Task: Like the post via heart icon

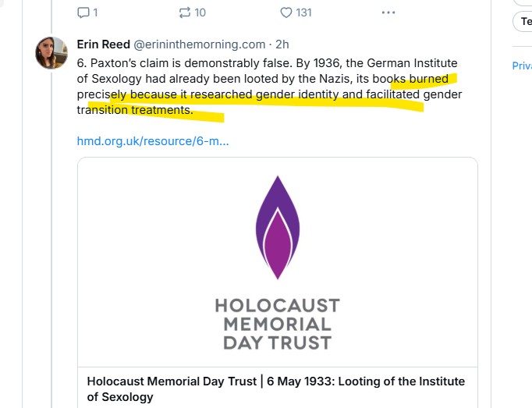Action: coord(286,12)
